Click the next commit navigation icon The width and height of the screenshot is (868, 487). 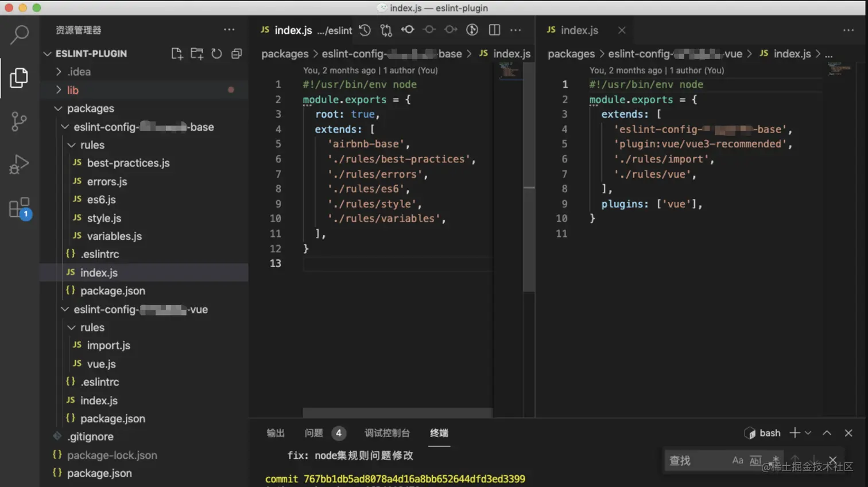451,30
